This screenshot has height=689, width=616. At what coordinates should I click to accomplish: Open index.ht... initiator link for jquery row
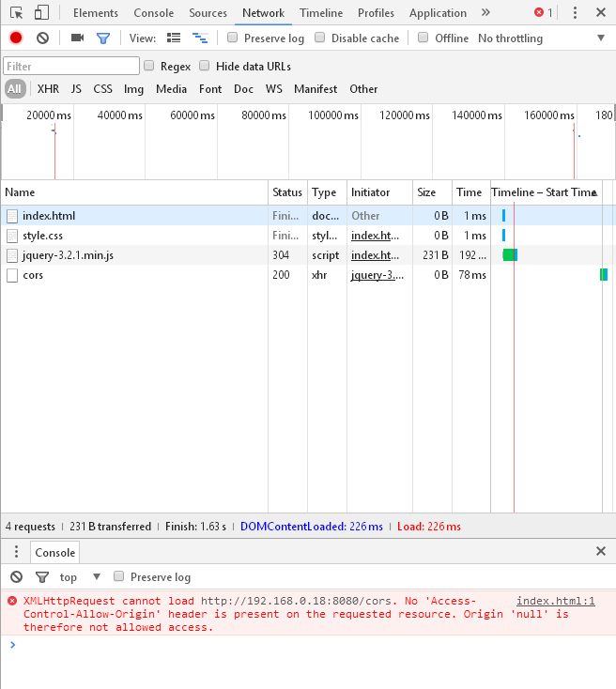point(375,255)
